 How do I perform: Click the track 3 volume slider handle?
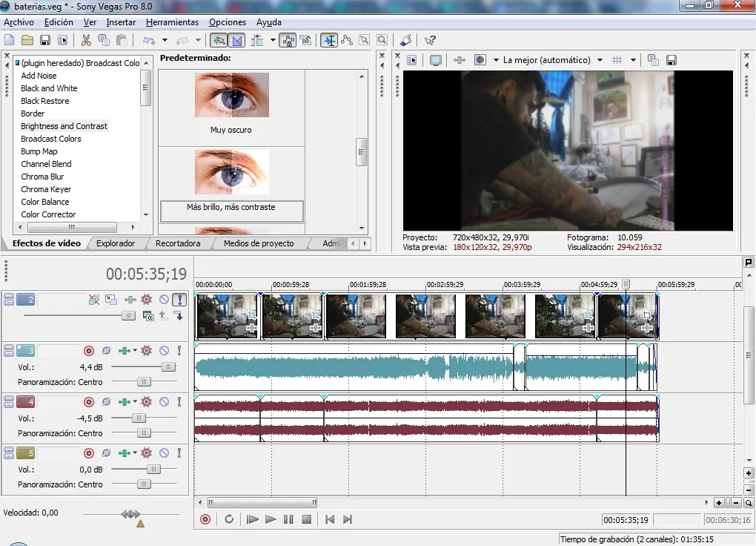click(168, 366)
